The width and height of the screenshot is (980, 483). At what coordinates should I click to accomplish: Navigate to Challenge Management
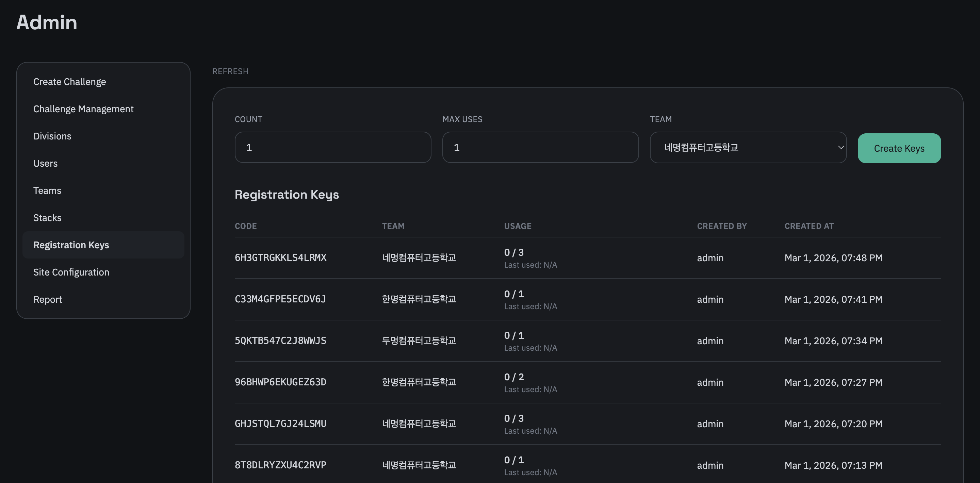[83, 109]
